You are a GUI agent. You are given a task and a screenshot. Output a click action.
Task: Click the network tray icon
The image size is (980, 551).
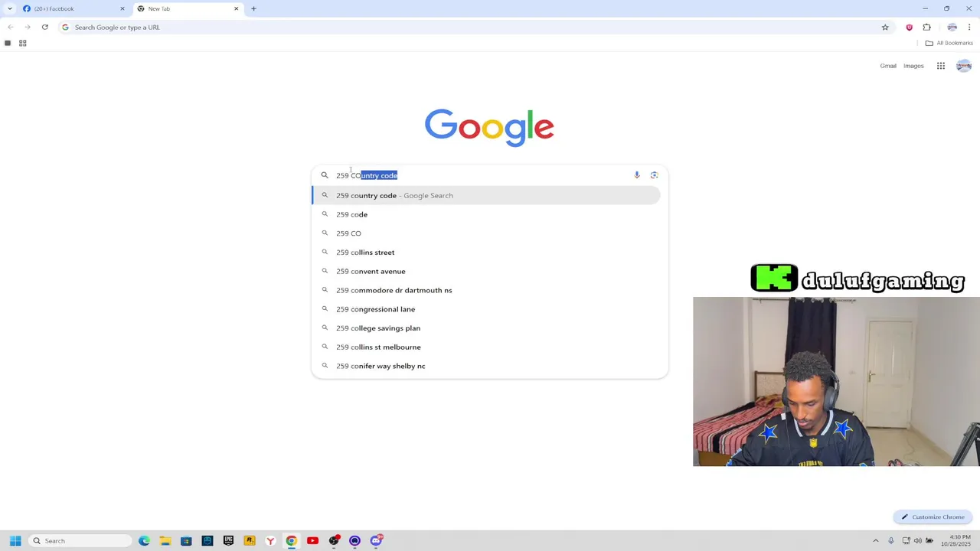(x=905, y=541)
